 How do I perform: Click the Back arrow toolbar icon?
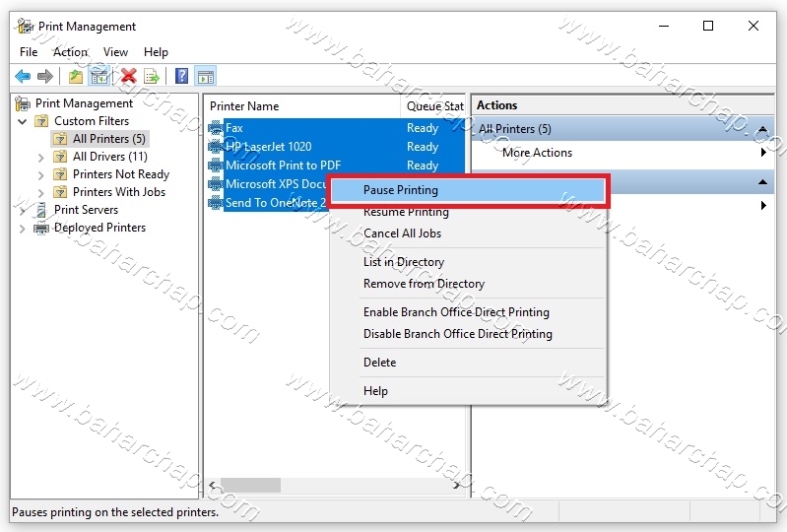(x=23, y=76)
